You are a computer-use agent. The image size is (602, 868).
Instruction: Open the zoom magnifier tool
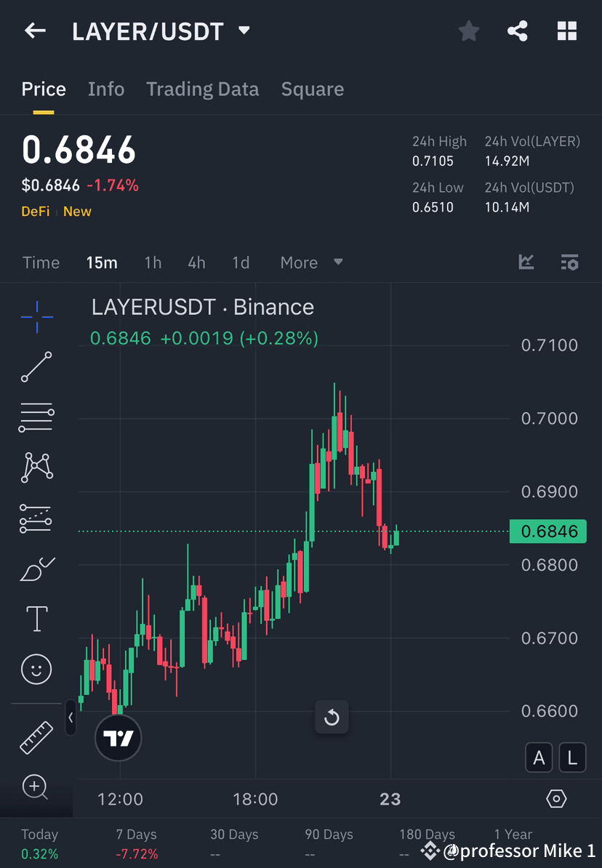coord(36,787)
